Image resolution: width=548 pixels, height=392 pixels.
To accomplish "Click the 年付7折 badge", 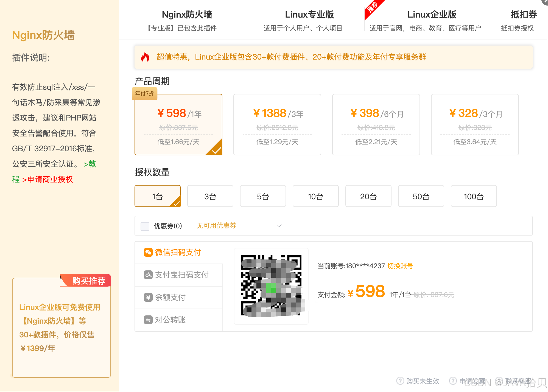I will 145,94.
